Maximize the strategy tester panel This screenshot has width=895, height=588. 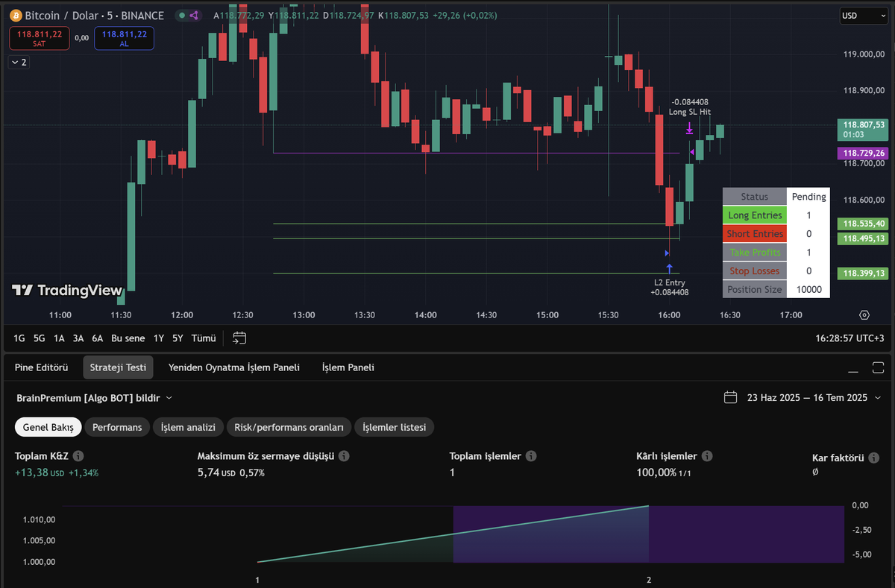pos(877,368)
